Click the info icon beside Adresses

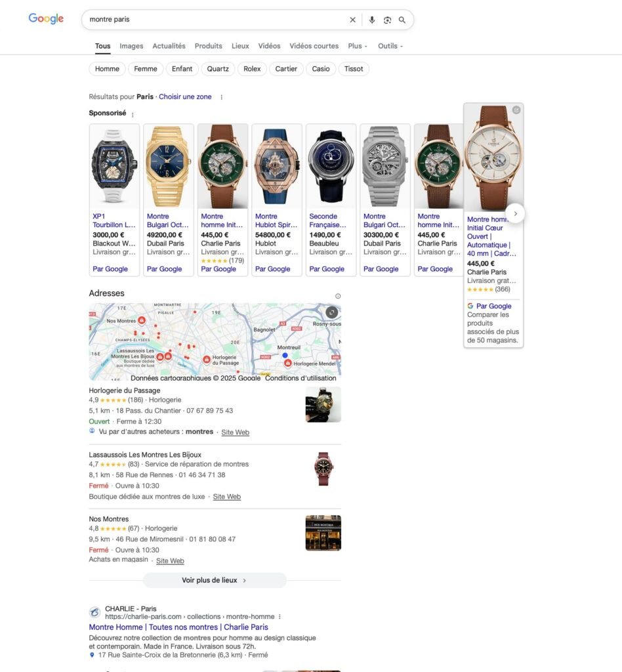point(338,296)
